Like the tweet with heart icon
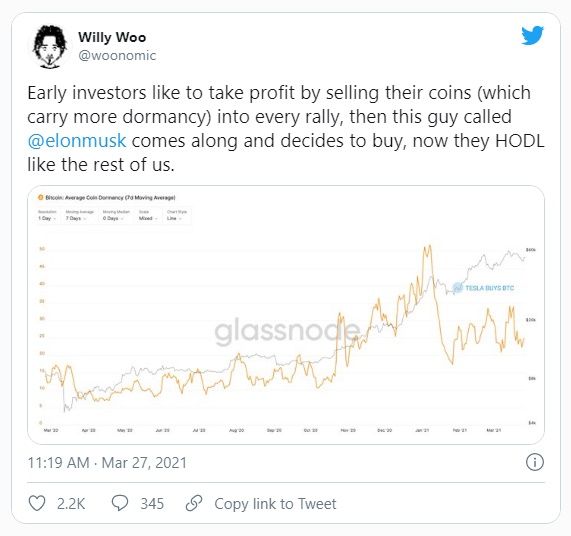This screenshot has height=536, width=571. (x=37, y=504)
